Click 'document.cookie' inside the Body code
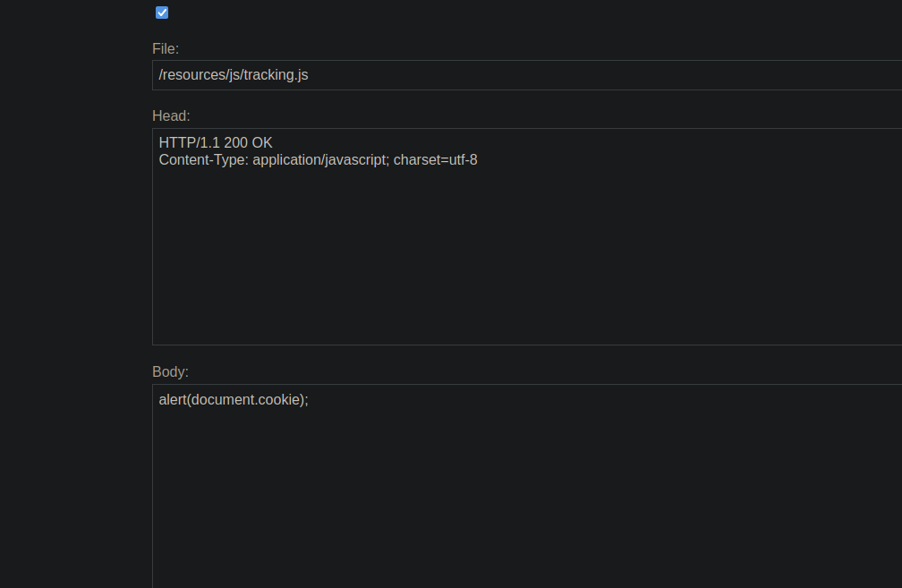The height and width of the screenshot is (588, 902). click(x=243, y=400)
